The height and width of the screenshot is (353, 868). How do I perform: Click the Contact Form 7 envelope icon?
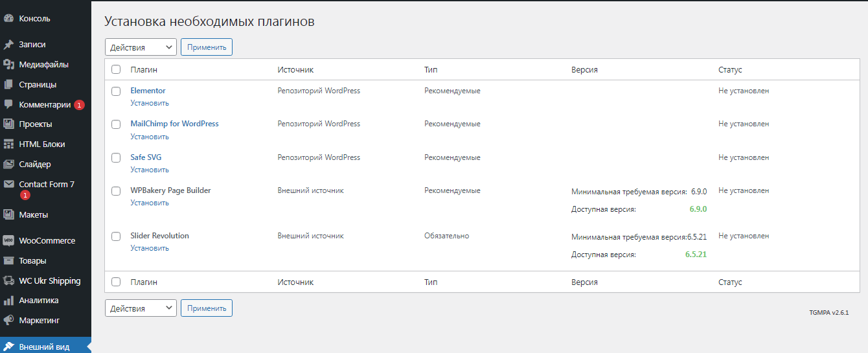(9, 185)
